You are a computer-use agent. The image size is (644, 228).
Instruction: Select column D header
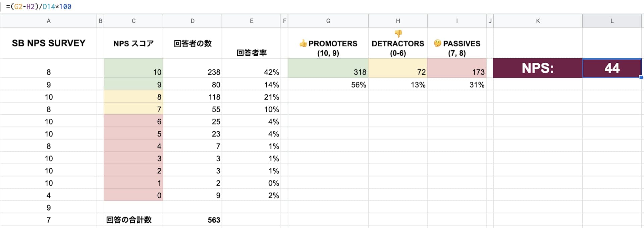pos(193,21)
